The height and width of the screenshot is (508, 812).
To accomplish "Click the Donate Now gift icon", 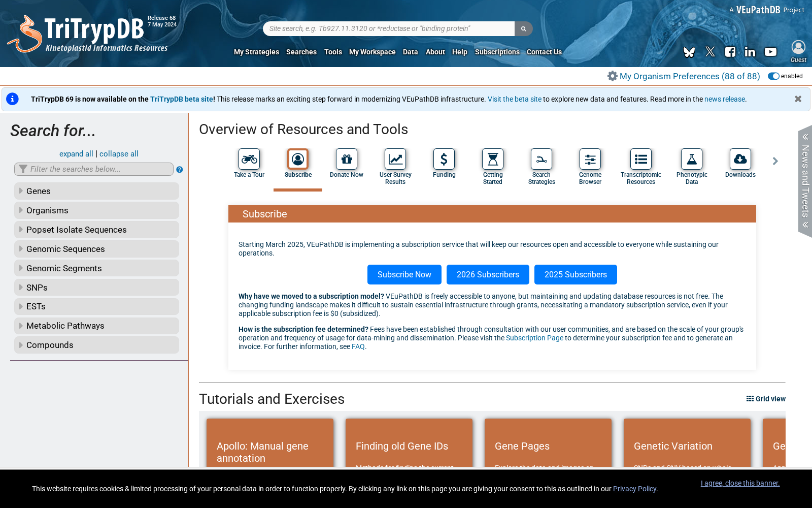I will pyautogui.click(x=347, y=159).
